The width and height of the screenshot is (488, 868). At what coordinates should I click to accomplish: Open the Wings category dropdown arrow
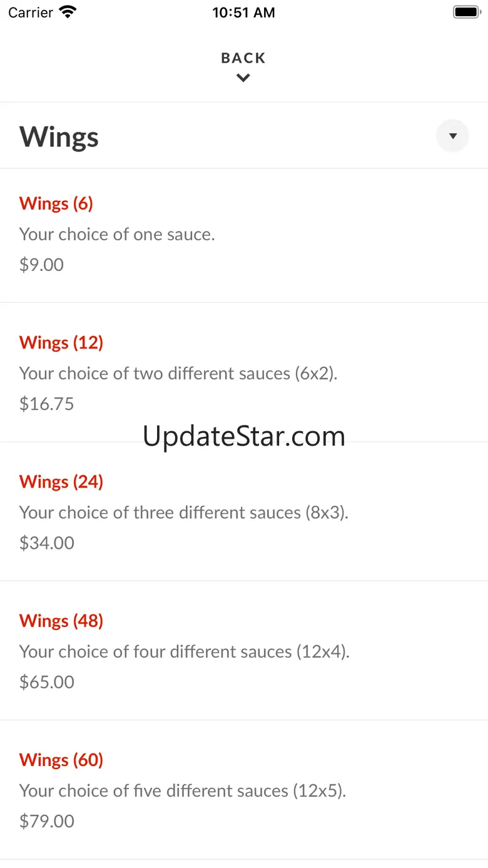452,136
